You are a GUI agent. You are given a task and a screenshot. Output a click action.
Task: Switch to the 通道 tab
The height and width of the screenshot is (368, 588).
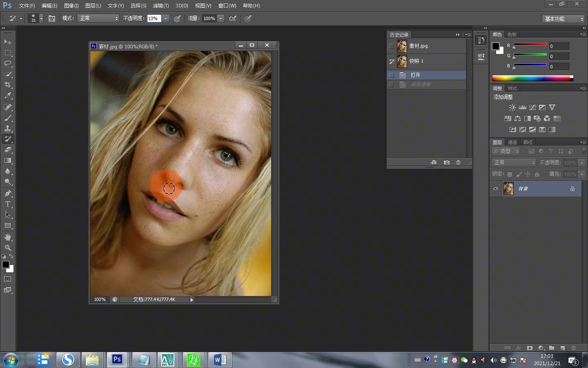(x=512, y=142)
